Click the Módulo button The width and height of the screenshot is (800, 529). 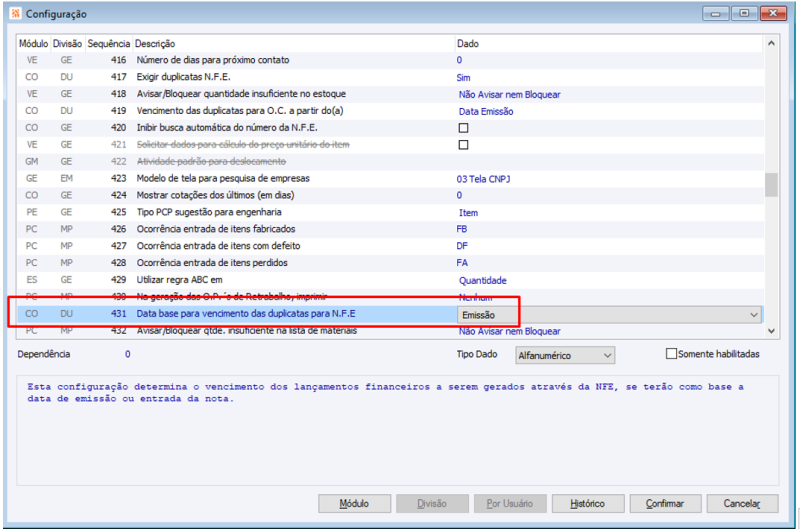(355, 503)
